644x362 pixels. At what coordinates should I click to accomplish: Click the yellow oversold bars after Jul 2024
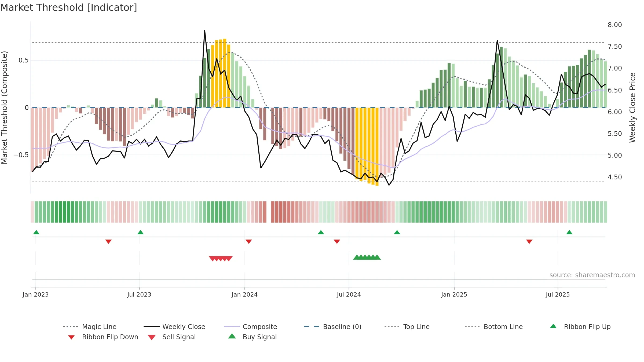click(x=367, y=146)
